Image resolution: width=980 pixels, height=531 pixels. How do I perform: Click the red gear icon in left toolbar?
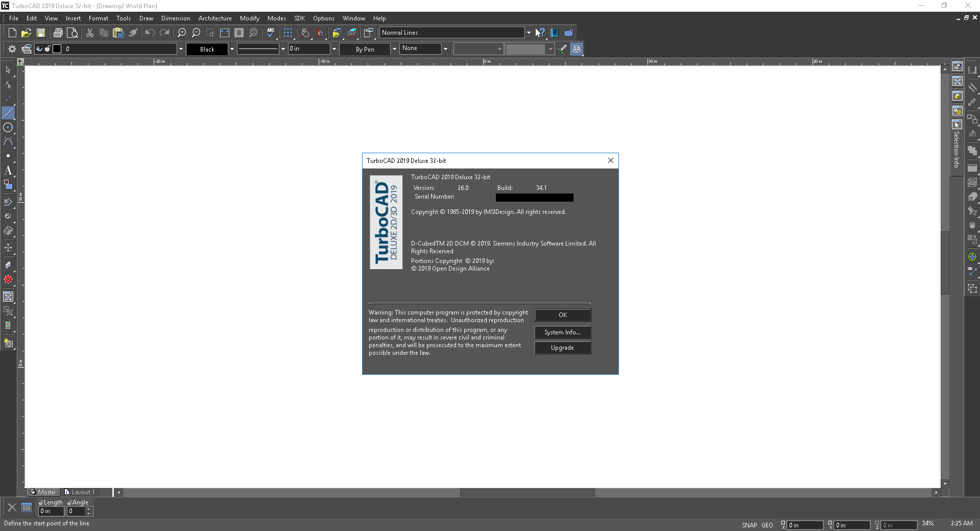[8, 279]
